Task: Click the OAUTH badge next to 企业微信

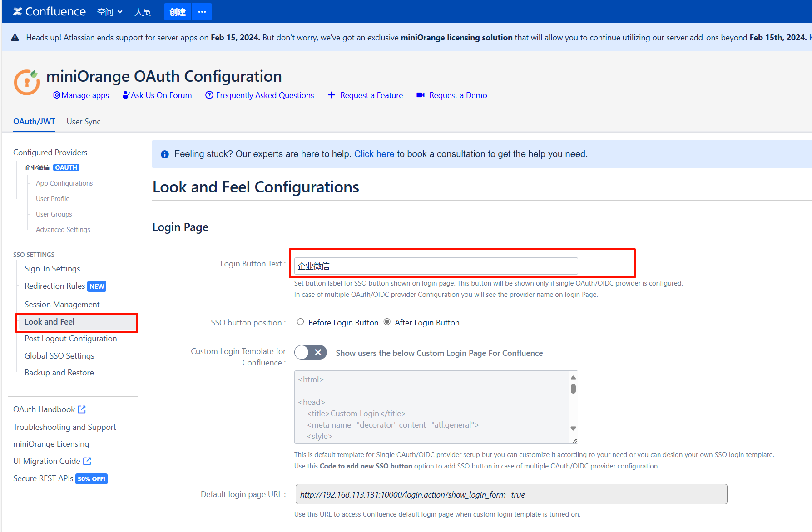Action: [x=66, y=167]
